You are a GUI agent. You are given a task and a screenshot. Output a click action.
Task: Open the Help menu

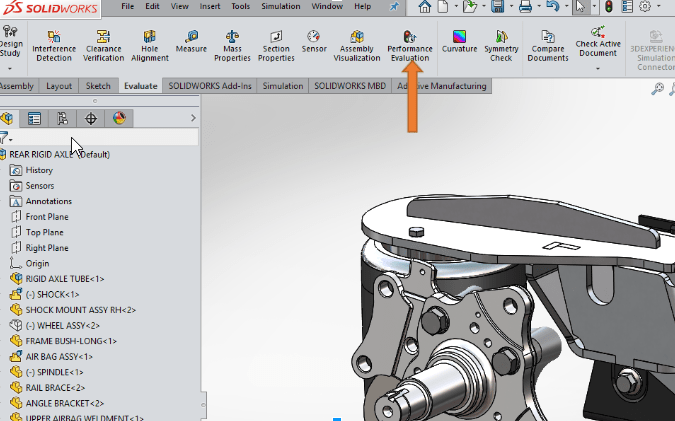point(362,6)
